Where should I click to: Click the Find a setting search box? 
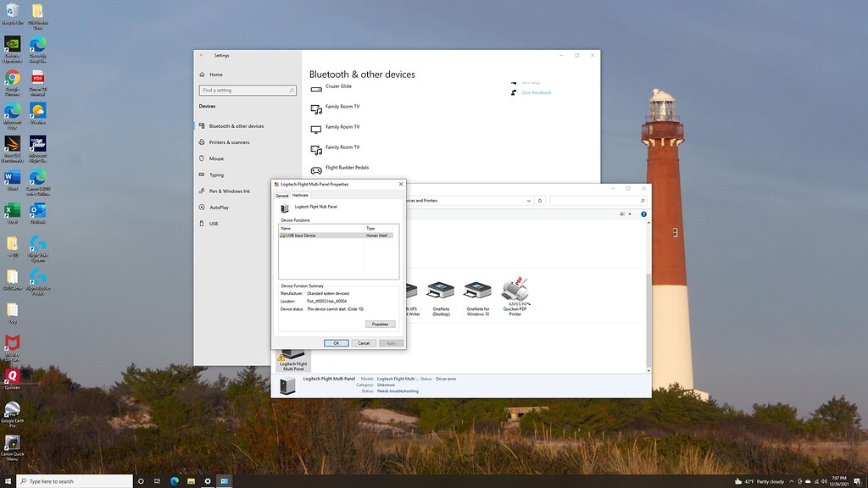(247, 90)
